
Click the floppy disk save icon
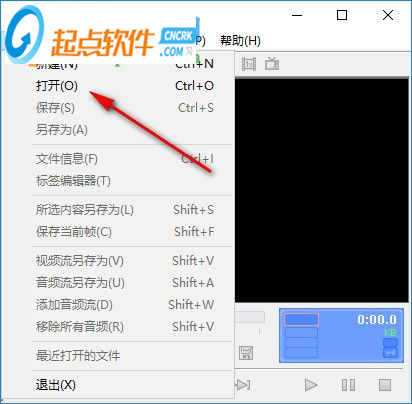pos(246,353)
